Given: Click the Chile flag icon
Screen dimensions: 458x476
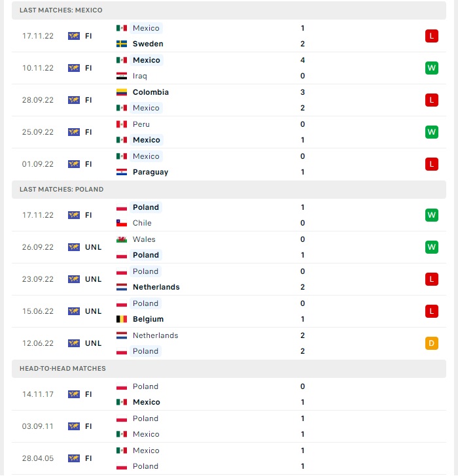Looking at the screenshot, I should click(x=122, y=223).
